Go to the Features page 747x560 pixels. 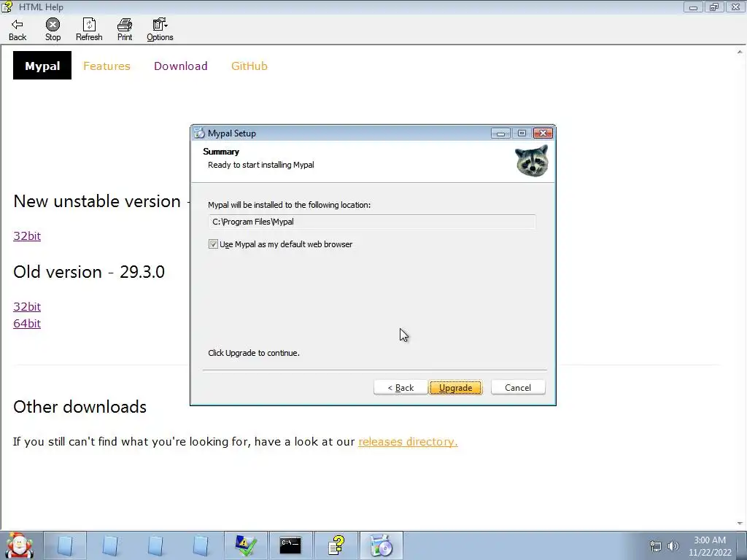tap(107, 66)
